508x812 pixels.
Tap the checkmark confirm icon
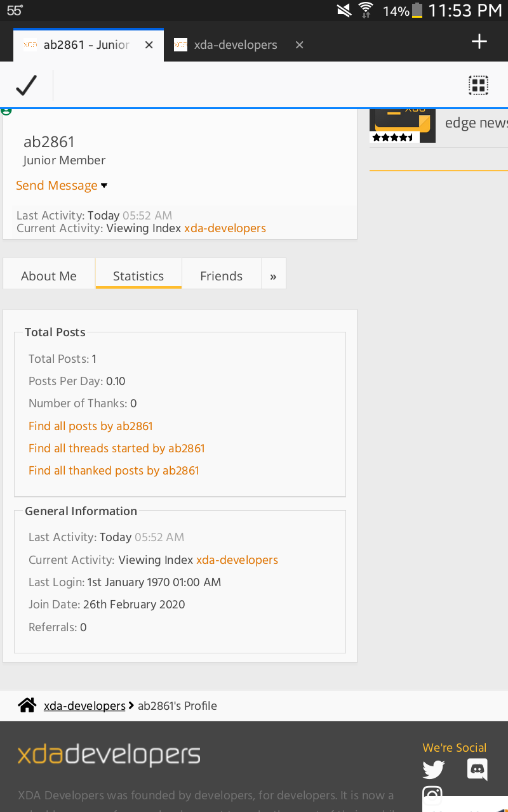(27, 86)
